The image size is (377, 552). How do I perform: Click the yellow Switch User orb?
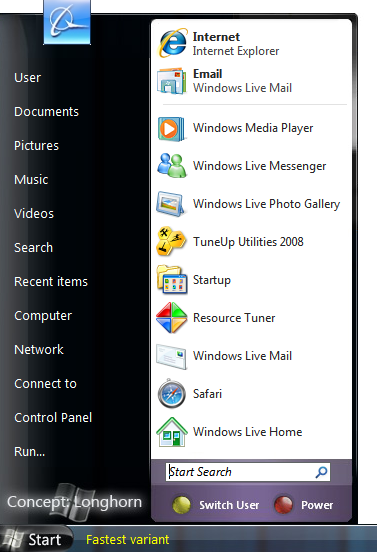click(181, 505)
